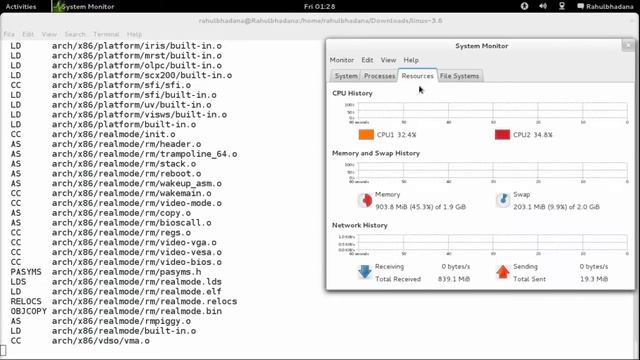Open the Rahulbhadana user menu
640x360 pixels.
(x=605, y=7)
